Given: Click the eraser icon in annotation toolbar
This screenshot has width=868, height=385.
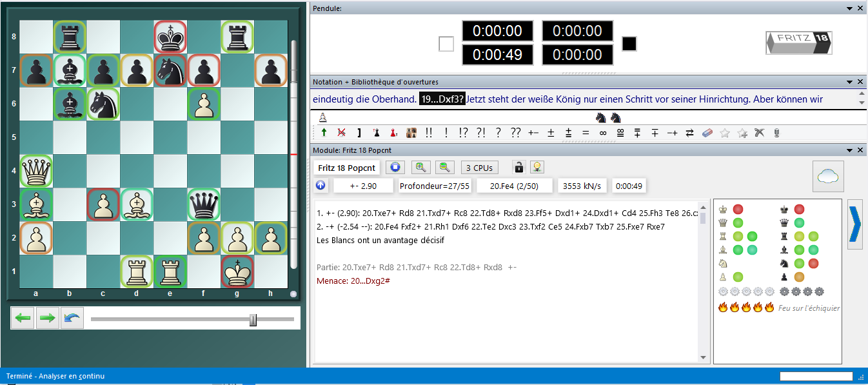Looking at the screenshot, I should (707, 133).
